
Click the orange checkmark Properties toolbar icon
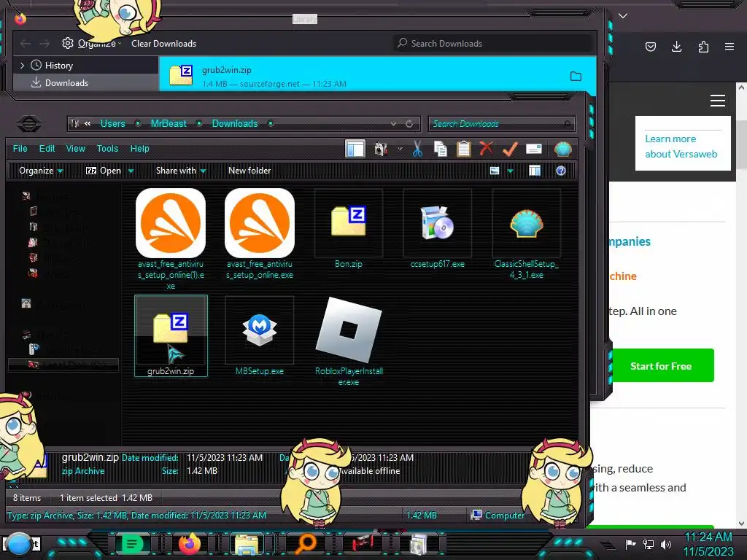click(x=510, y=149)
